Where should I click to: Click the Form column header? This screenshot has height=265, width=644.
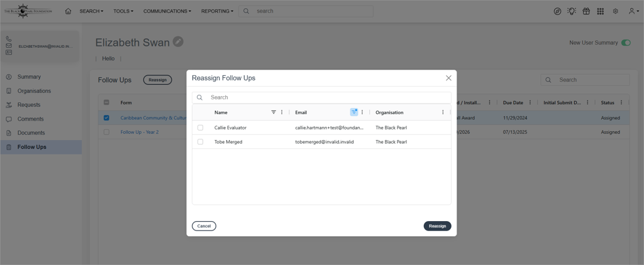click(126, 102)
